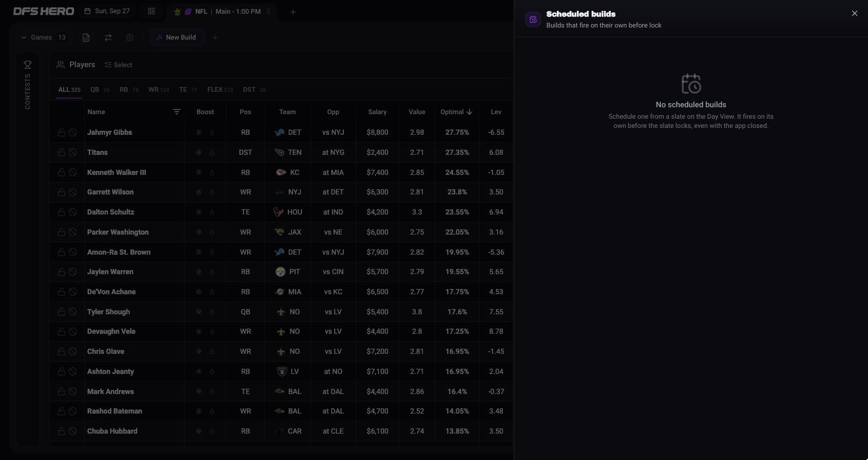Click the snowflake boost for Chris Olave
Image resolution: width=868 pixels, height=460 pixels.
coord(199,352)
